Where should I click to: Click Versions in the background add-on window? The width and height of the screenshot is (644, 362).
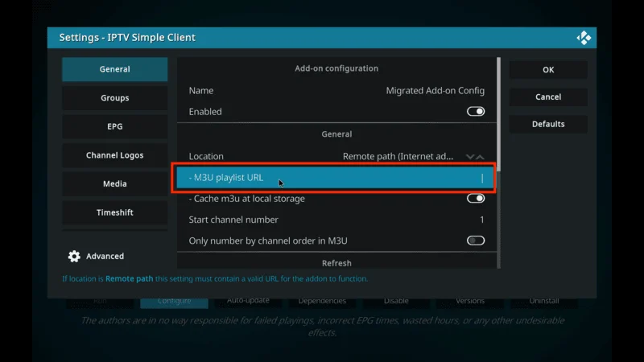click(470, 301)
